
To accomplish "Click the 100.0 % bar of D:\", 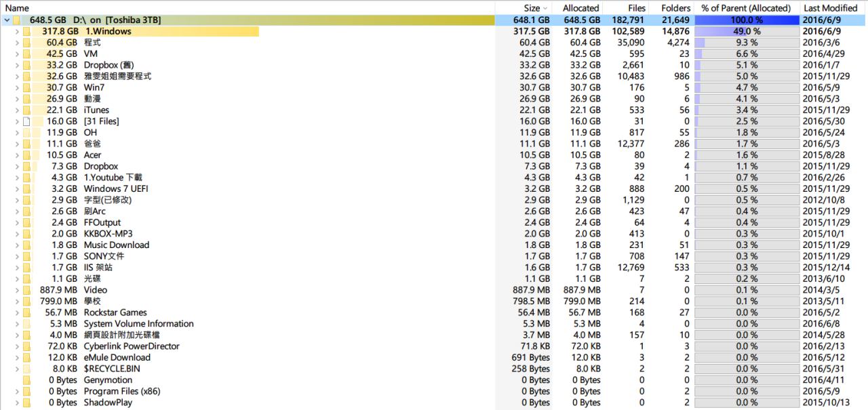I will [747, 20].
